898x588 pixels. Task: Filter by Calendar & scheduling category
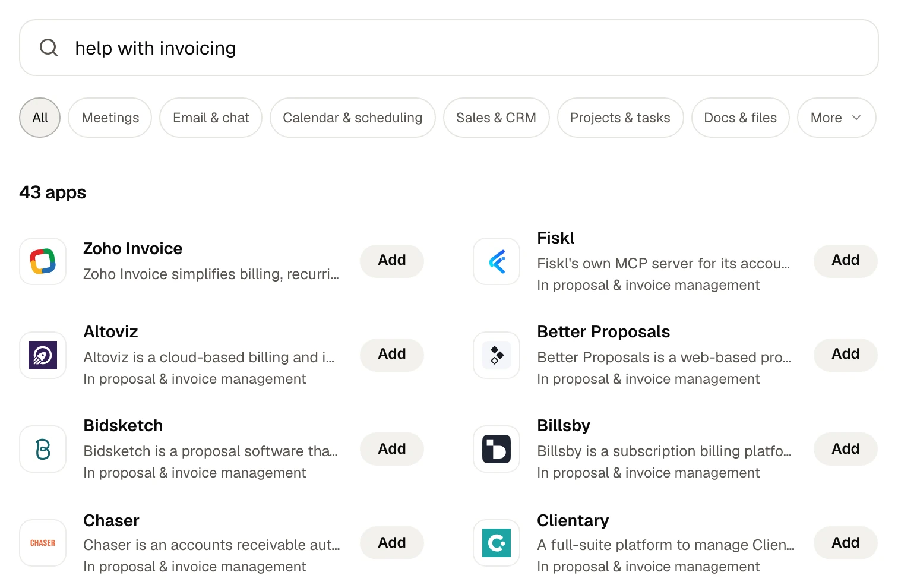353,118
